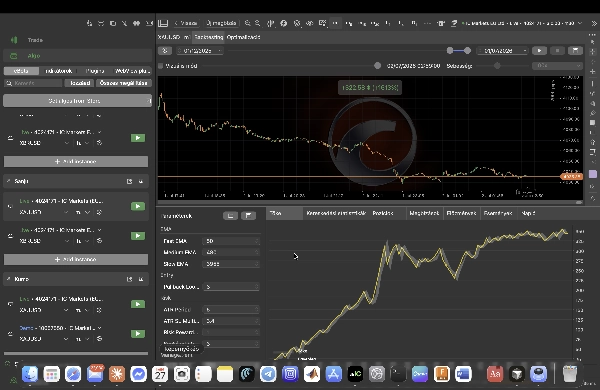Switch to the Plugins tab
The width and height of the screenshot is (600, 390).
[x=95, y=71]
